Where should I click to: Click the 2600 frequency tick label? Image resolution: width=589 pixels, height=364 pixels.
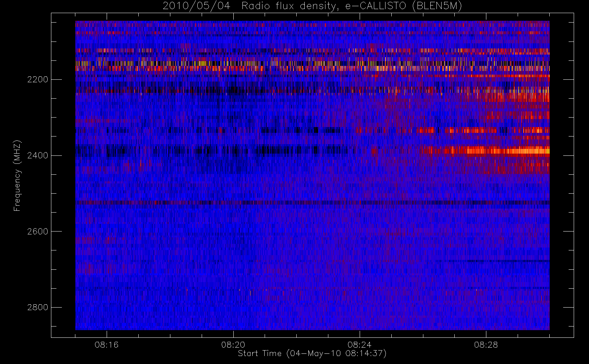pyautogui.click(x=37, y=232)
